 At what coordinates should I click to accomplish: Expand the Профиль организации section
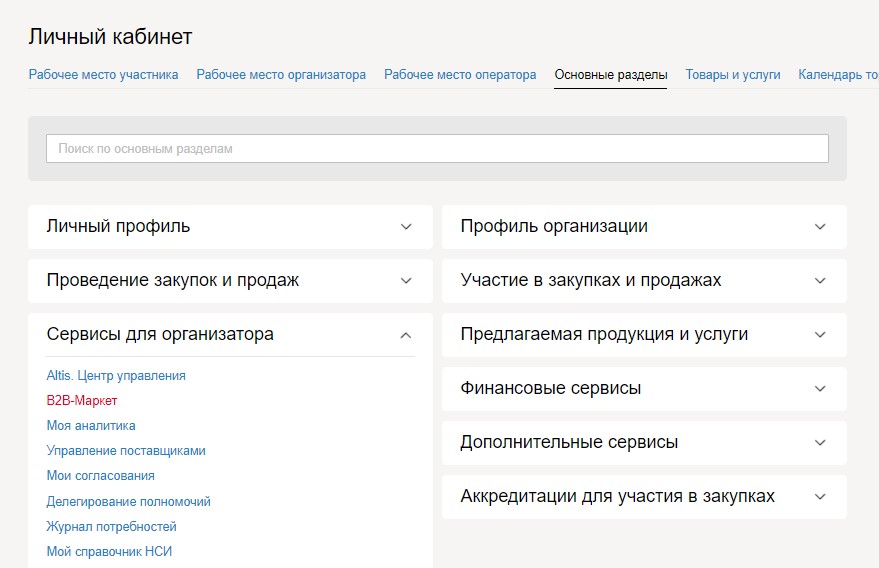(644, 227)
